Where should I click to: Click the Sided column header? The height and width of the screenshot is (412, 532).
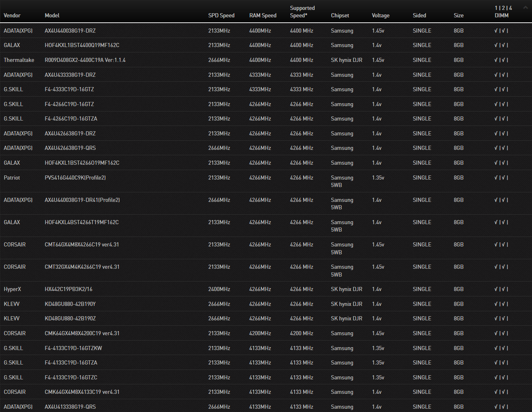point(419,16)
